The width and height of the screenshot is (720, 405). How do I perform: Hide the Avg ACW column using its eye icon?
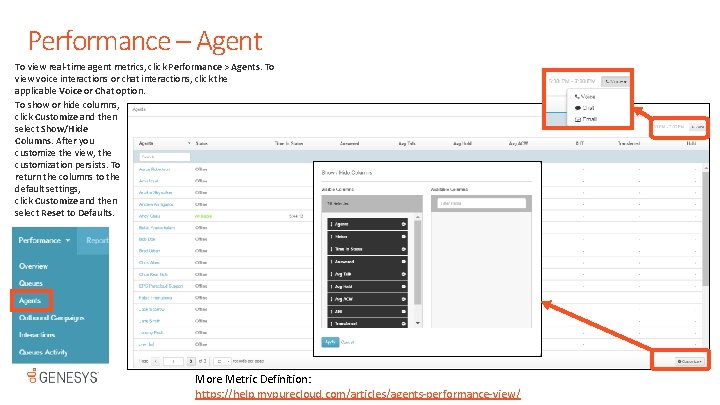pyautogui.click(x=404, y=298)
